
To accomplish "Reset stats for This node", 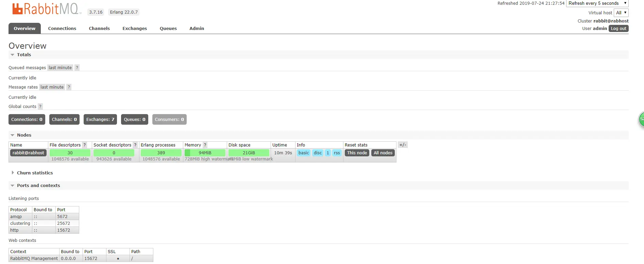I will 357,153.
